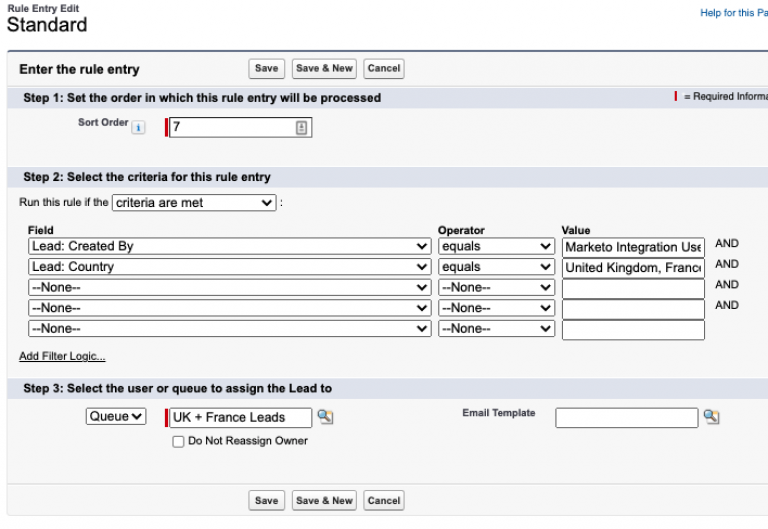This screenshot has height=529, width=768.
Task: Click the Add Filter Logic link
Action: click(62, 356)
